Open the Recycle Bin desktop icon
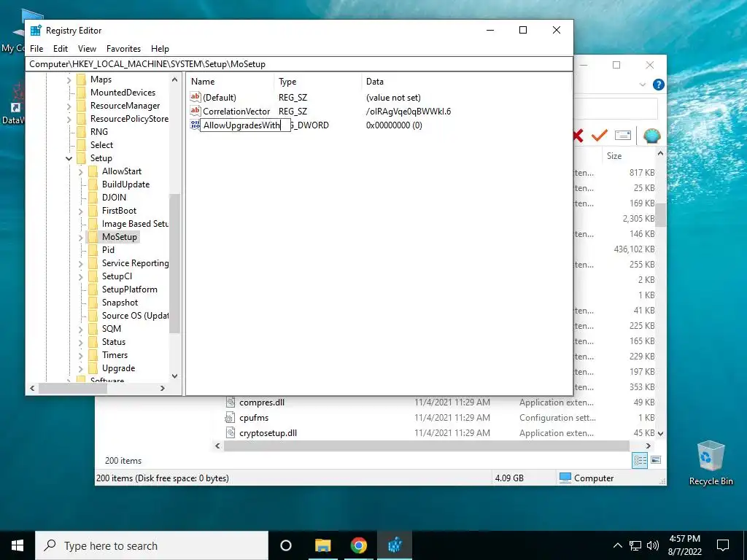747x560 pixels. (x=711, y=463)
